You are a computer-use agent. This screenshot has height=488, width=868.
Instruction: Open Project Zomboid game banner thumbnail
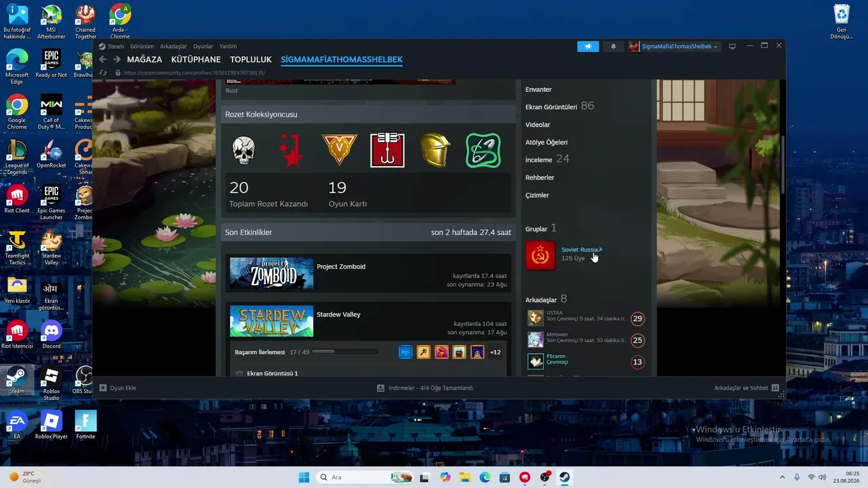pyautogui.click(x=272, y=274)
